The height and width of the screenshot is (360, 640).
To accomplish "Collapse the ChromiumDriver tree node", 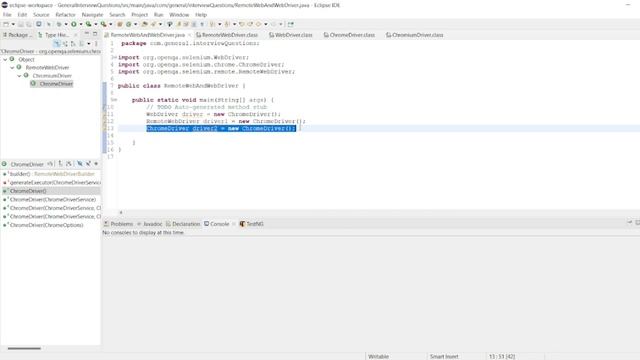I will pos(19,76).
